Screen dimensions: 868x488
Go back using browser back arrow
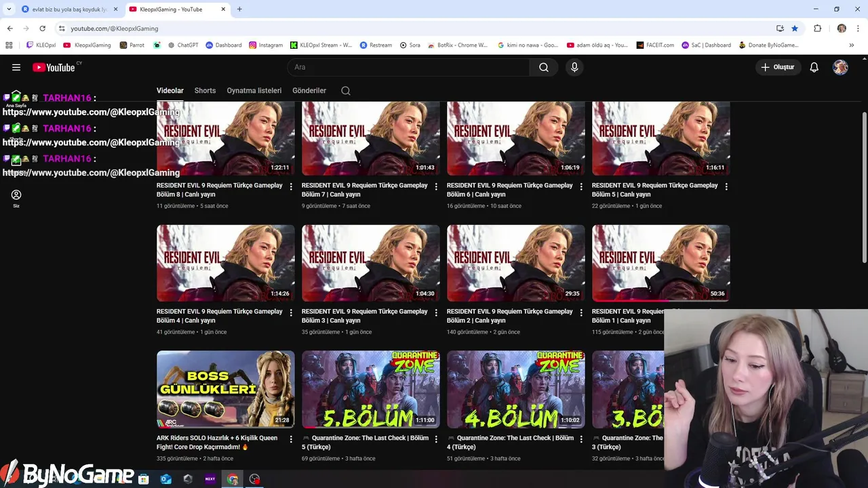pos(9,28)
